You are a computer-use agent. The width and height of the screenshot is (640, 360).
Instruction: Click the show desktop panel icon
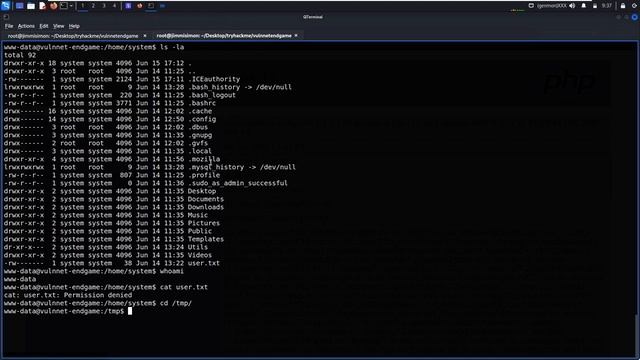19,6
